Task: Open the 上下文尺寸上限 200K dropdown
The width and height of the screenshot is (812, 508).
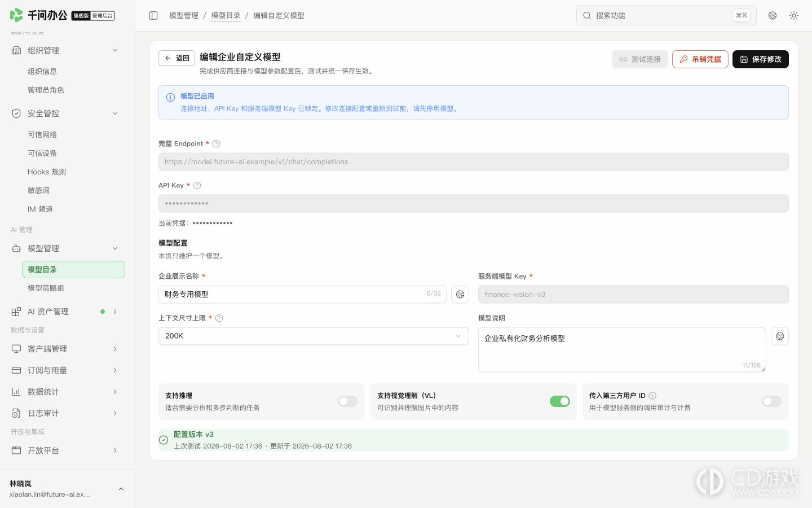Action: point(314,336)
